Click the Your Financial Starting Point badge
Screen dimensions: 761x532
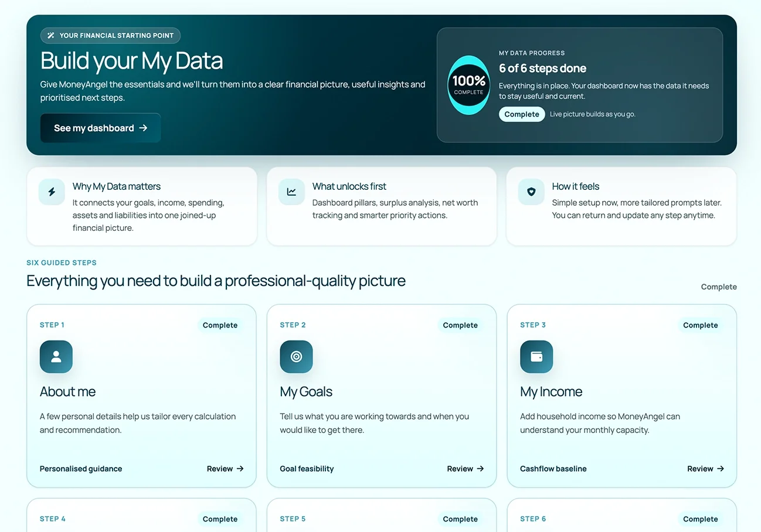(111, 36)
